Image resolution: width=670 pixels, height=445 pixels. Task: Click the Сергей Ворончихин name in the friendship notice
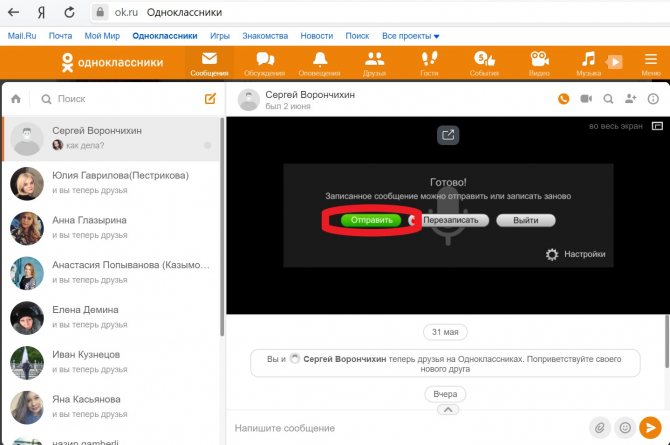[344, 359]
